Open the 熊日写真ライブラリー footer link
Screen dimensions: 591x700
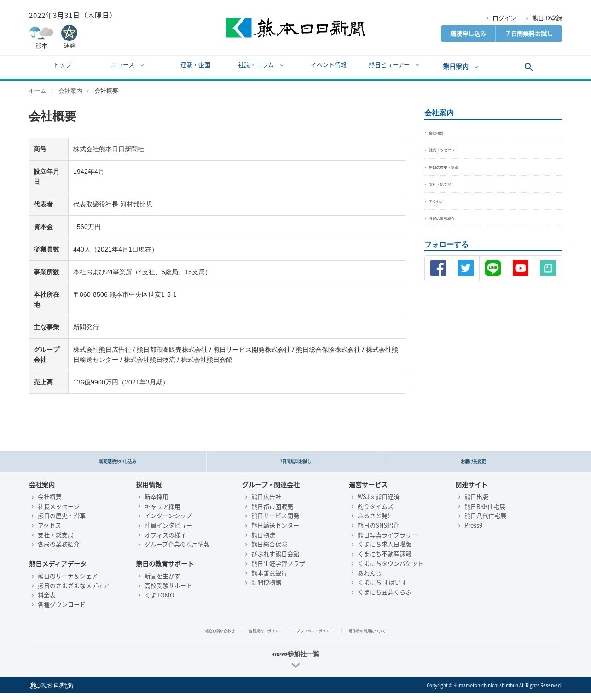[388, 535]
